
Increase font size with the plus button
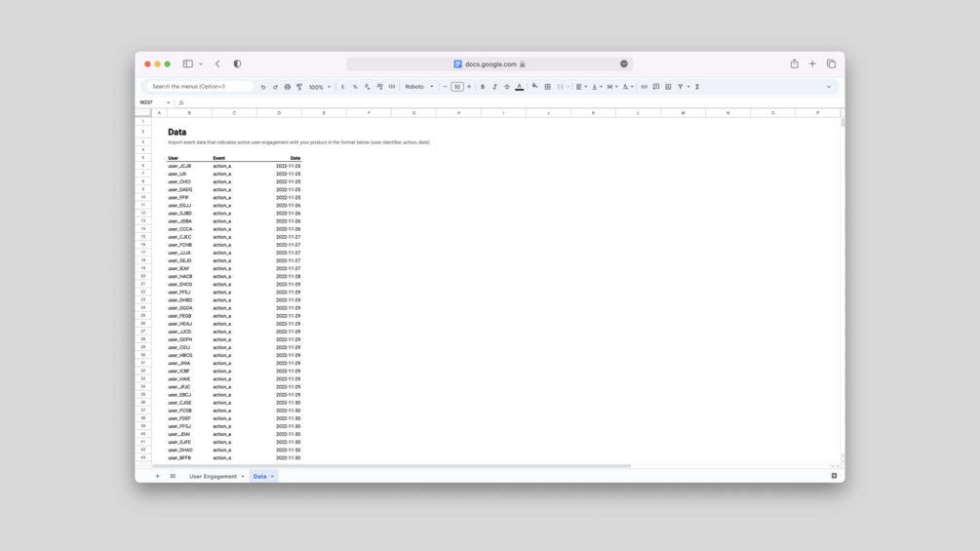469,87
